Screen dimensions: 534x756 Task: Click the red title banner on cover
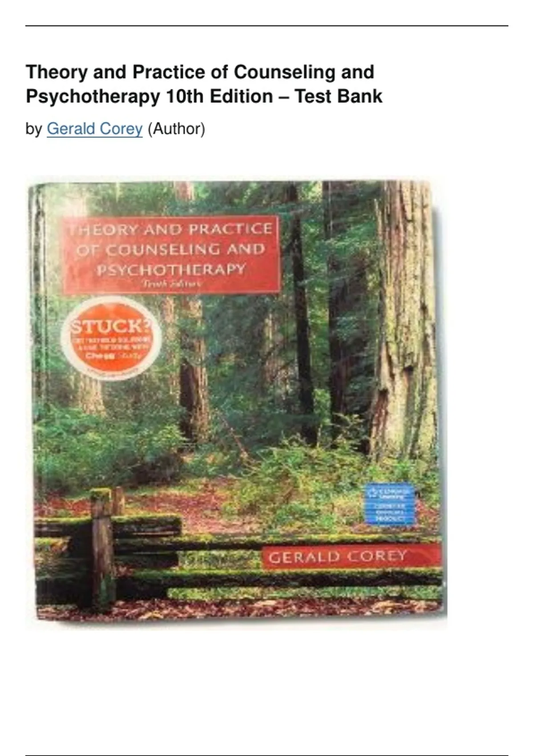point(171,255)
